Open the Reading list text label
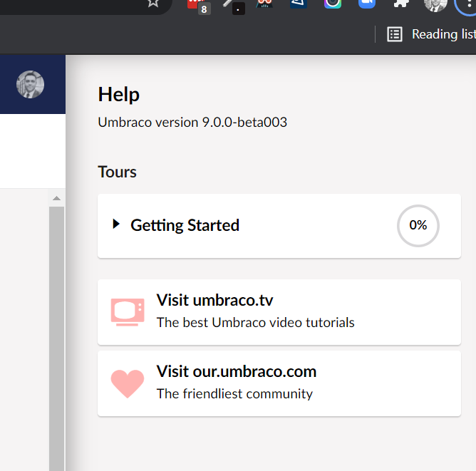This screenshot has height=471, width=476. point(443,34)
